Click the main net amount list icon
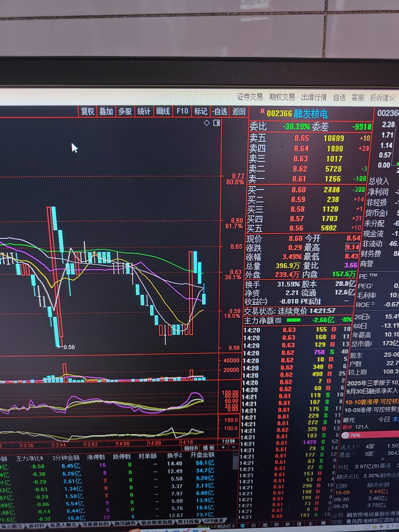 (278, 320)
